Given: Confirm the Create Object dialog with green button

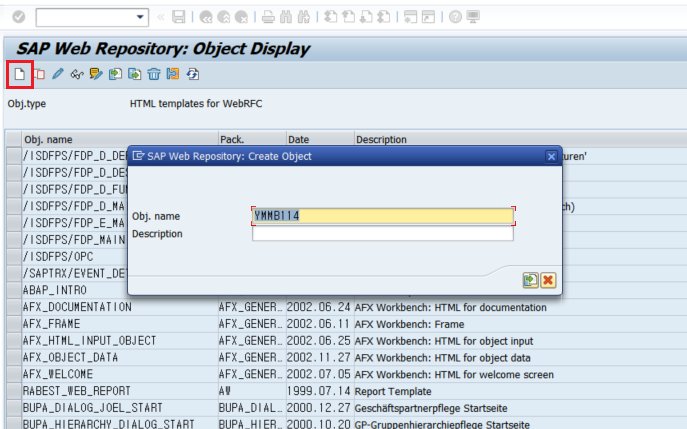Looking at the screenshot, I should point(531,280).
